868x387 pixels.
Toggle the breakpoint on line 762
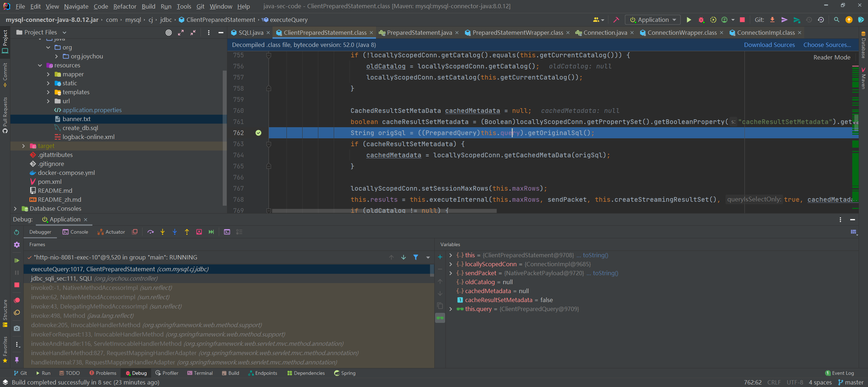click(258, 133)
